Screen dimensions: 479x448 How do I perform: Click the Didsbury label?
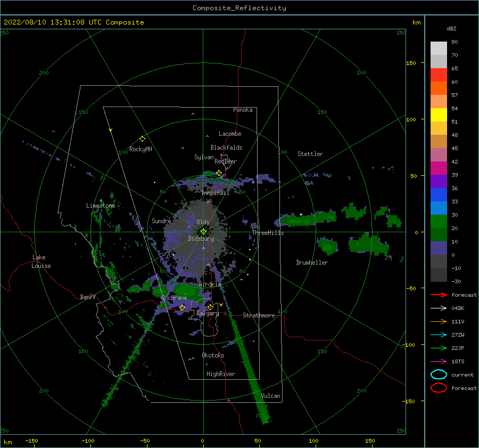pos(201,239)
